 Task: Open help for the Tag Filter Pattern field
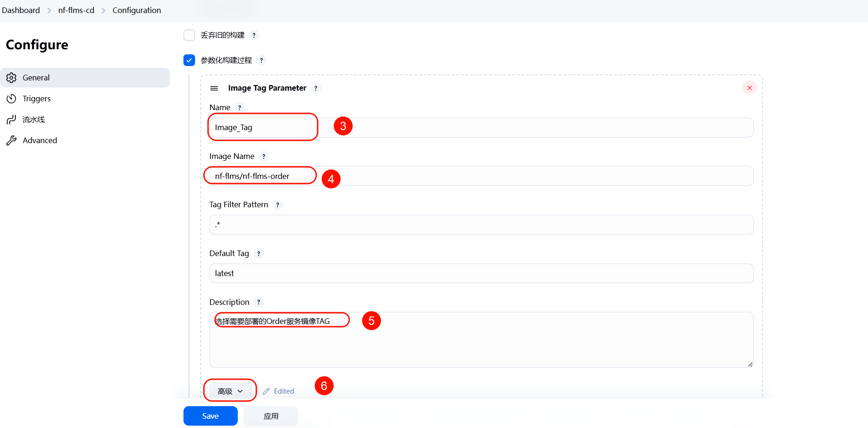tap(278, 205)
